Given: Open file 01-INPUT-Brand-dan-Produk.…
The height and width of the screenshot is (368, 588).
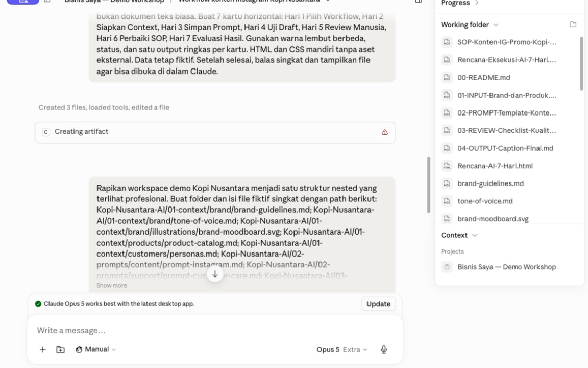Looking at the screenshot, I should pyautogui.click(x=507, y=95).
